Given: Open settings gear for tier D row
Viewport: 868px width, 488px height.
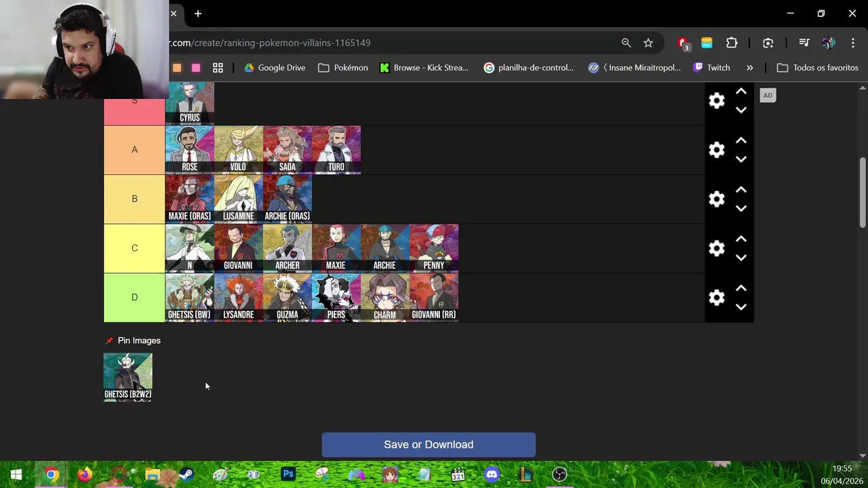Looking at the screenshot, I should (717, 298).
